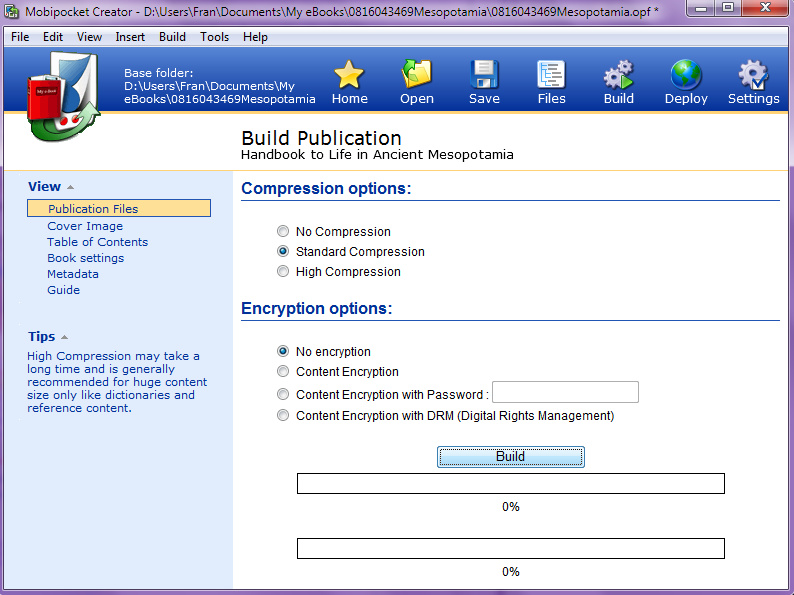Collapse the View section arrow
794x595 pixels.
[x=70, y=187]
